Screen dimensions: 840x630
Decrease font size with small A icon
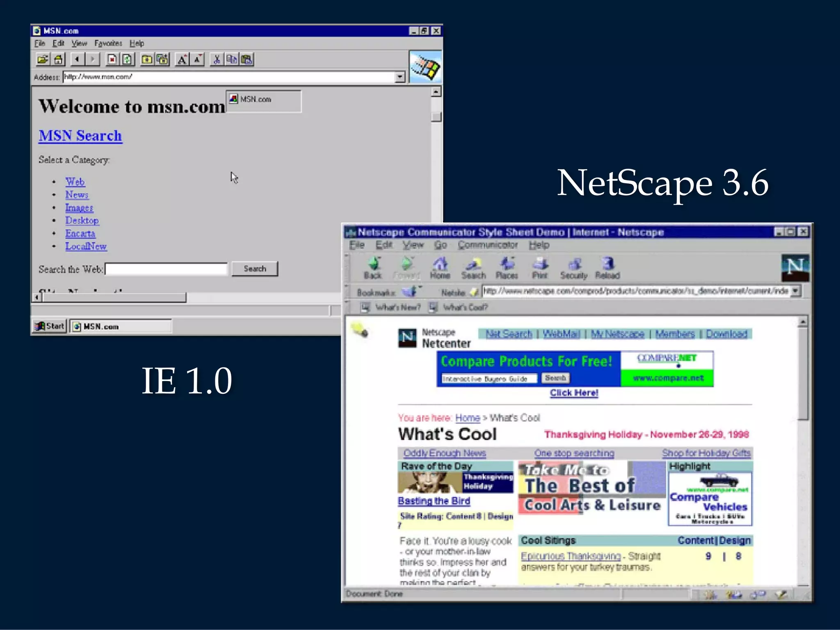(197, 59)
